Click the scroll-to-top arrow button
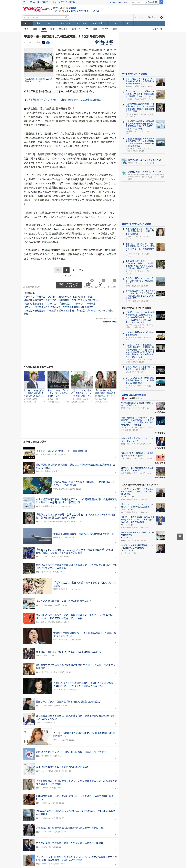 click(x=180, y=537)
